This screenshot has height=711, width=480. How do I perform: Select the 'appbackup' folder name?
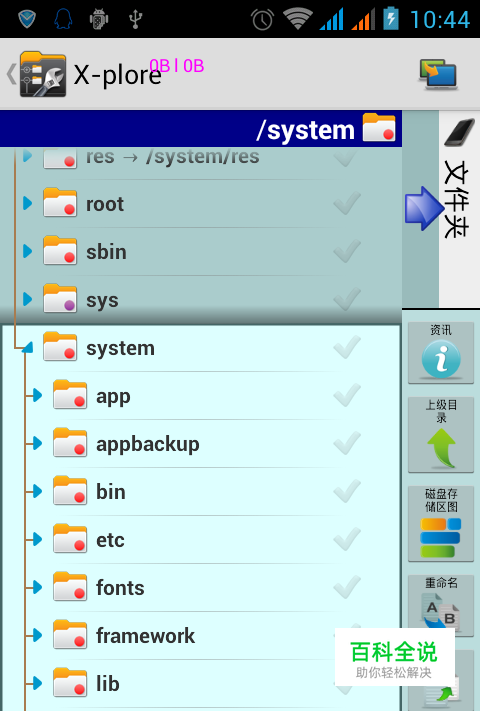[148, 444]
